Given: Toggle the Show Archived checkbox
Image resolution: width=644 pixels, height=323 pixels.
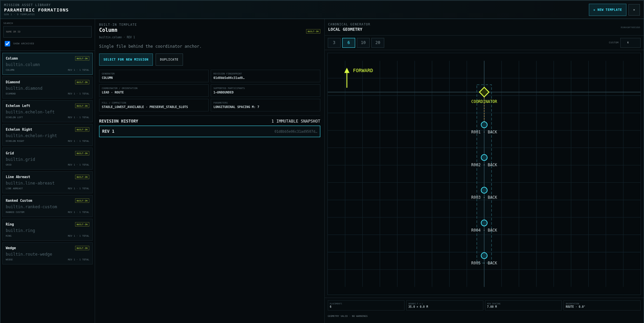Looking at the screenshot, I should click(7, 43).
